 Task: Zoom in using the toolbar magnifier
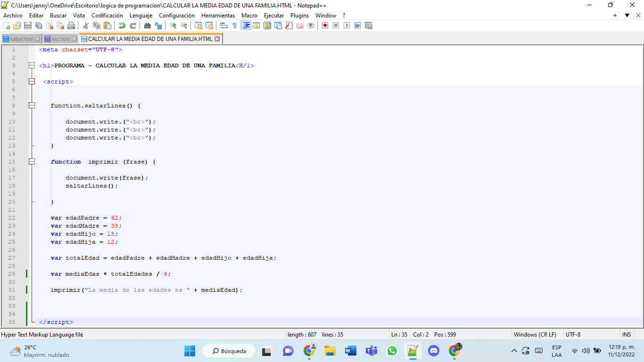coord(173,25)
